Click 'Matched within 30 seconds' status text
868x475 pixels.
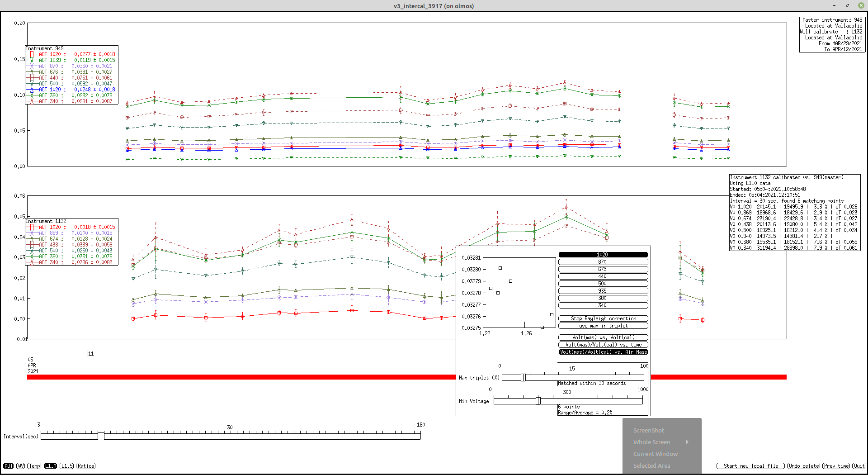(x=592, y=383)
